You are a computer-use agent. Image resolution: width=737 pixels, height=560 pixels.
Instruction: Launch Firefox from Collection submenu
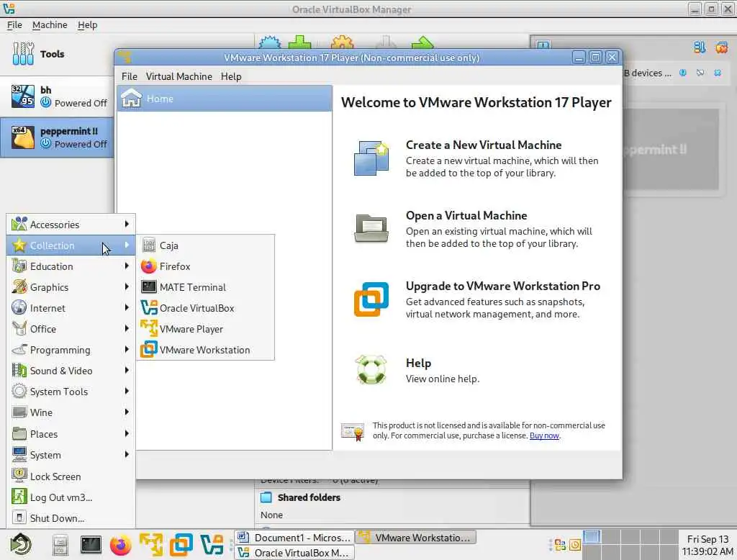205,266
